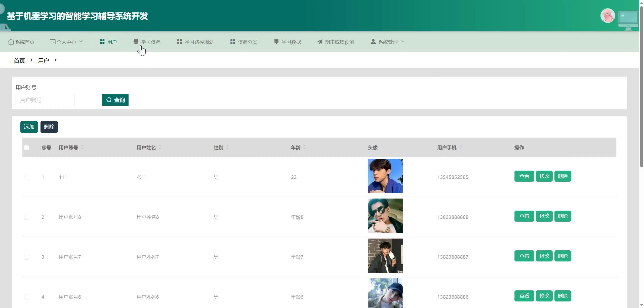Click the green 添加 button
Screen dimensions: 644x308
coord(29,127)
